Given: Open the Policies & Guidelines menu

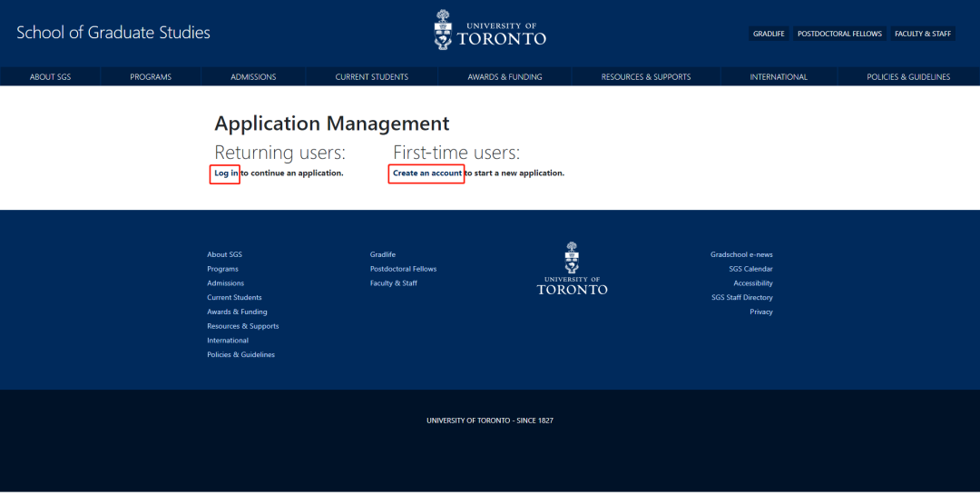Looking at the screenshot, I should [908, 77].
